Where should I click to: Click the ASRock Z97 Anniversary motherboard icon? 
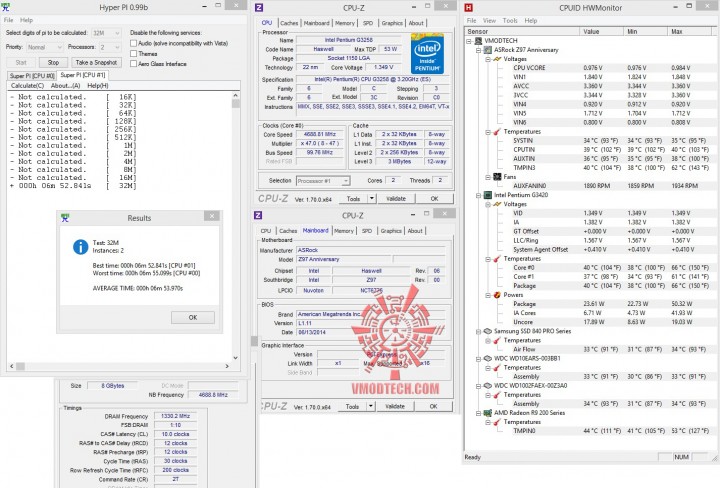(x=488, y=50)
